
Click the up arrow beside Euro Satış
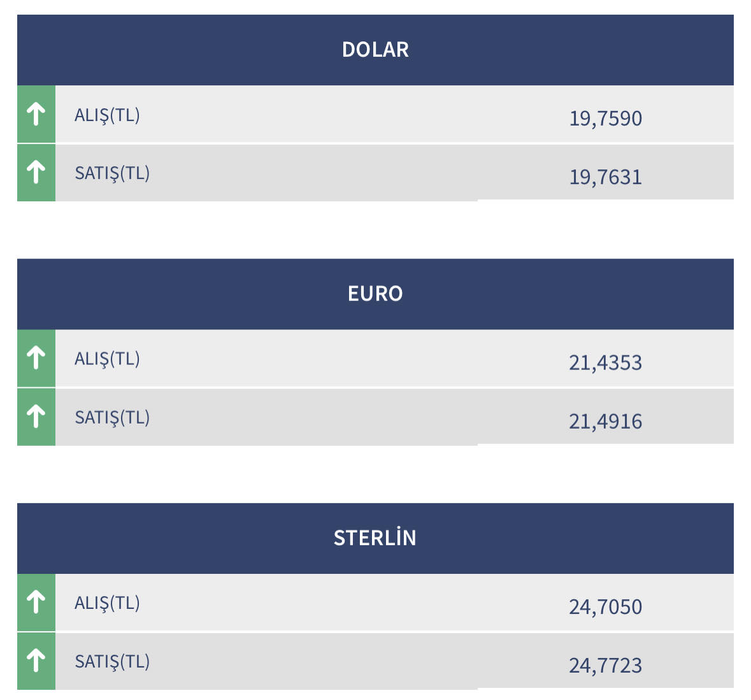[36, 417]
